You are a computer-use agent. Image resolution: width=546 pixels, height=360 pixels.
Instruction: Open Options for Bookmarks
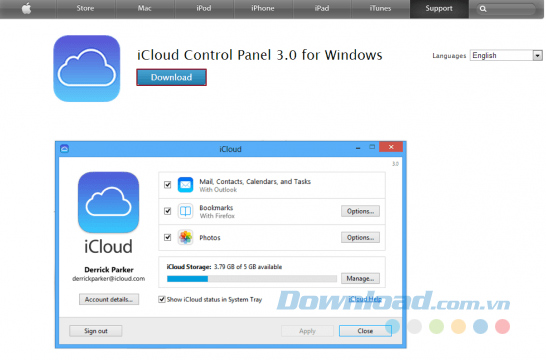click(360, 211)
